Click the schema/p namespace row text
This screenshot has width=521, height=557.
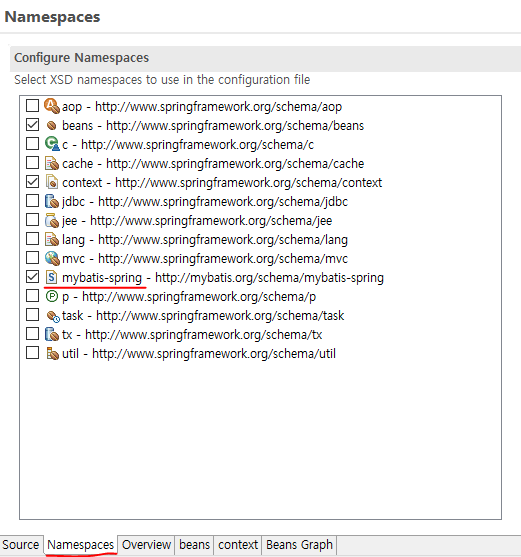point(189,297)
